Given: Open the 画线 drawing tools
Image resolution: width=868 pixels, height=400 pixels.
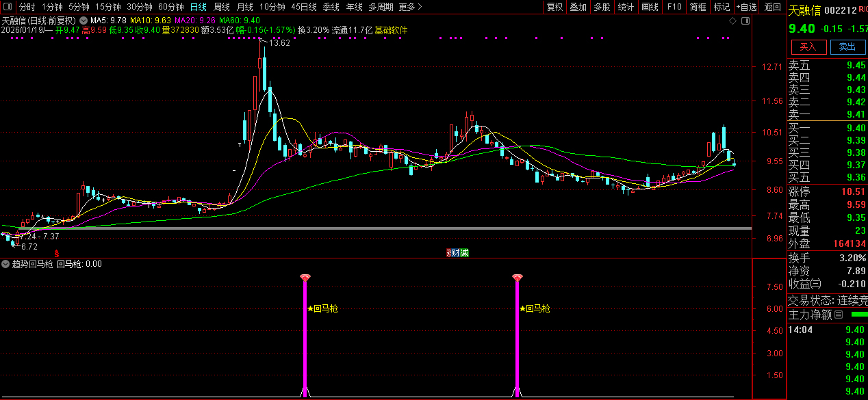Looking at the screenshot, I should [650, 7].
